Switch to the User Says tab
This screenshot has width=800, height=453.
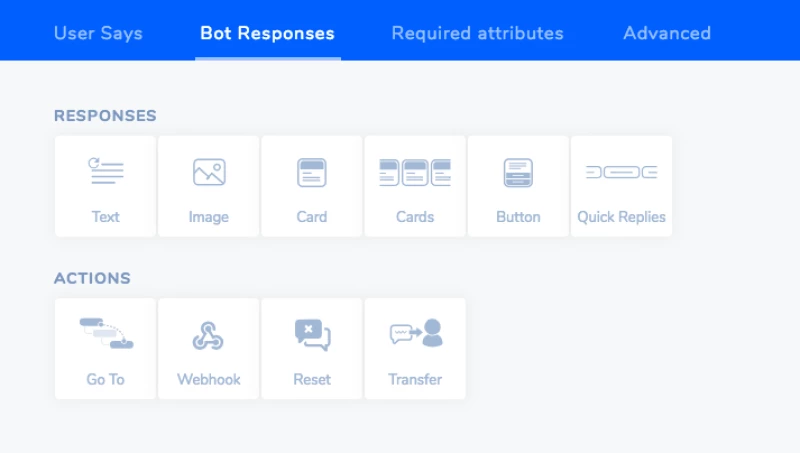pos(98,33)
